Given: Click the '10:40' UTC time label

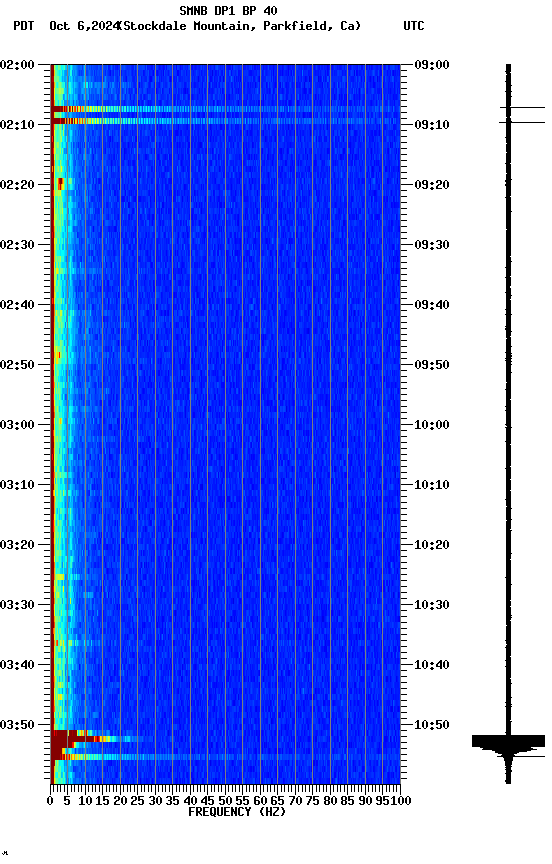Looking at the screenshot, I should tap(432, 665).
